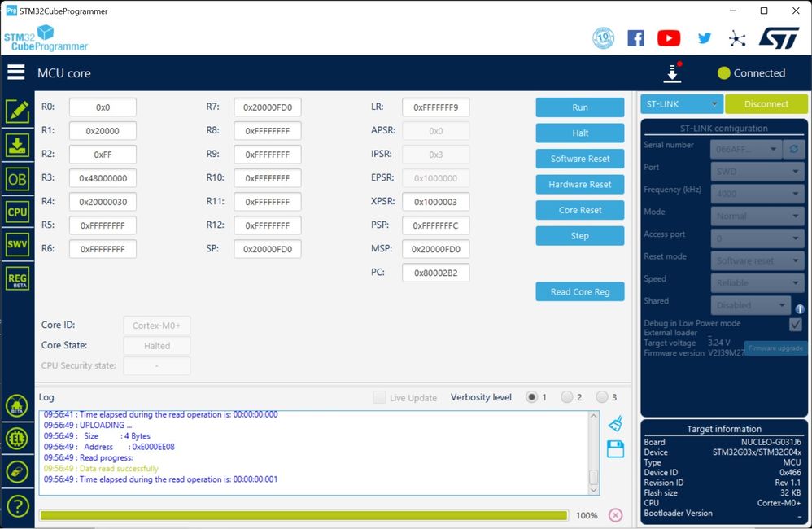Clear the log with broom icon
The width and height of the screenshot is (812, 529).
click(x=615, y=423)
